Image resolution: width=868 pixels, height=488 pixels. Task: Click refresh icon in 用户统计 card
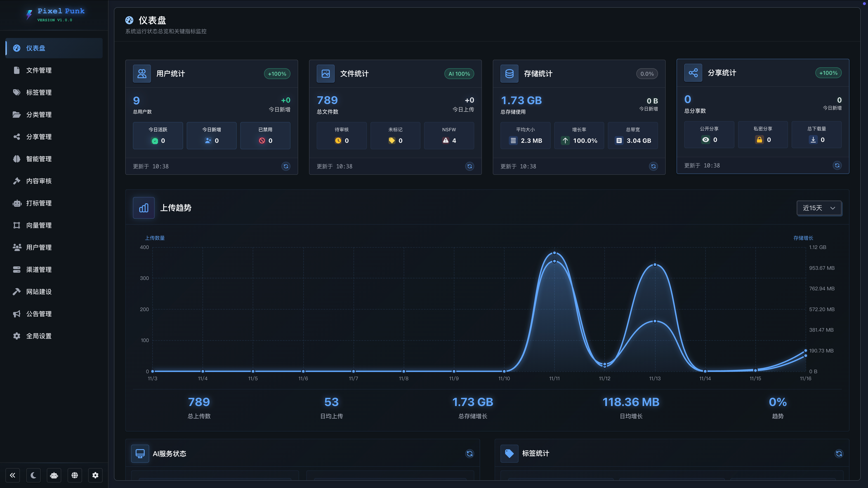point(286,166)
